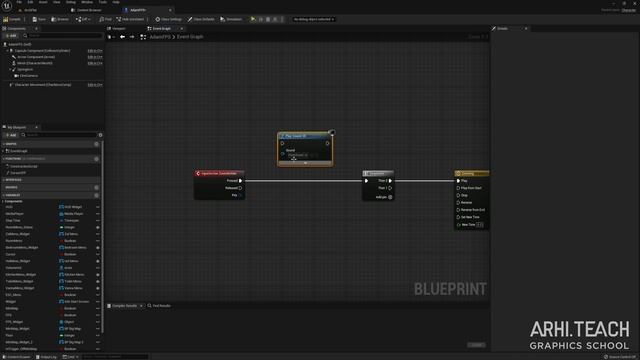Open Class Settings
The width and height of the screenshot is (640, 360).
coord(169,19)
